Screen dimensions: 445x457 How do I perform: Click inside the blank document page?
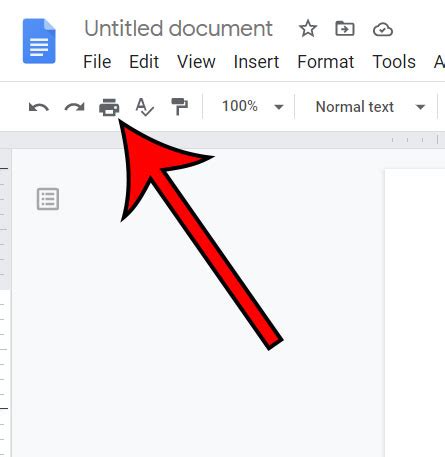click(415, 313)
